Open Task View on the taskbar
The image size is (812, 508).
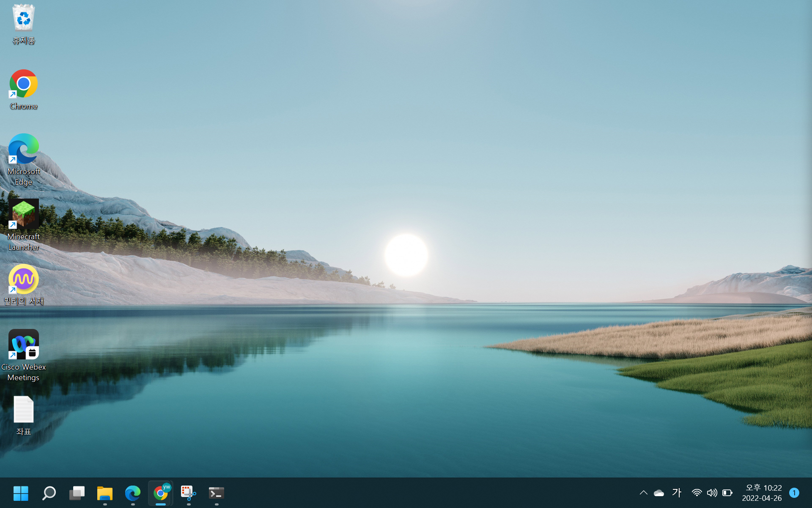[77, 493]
